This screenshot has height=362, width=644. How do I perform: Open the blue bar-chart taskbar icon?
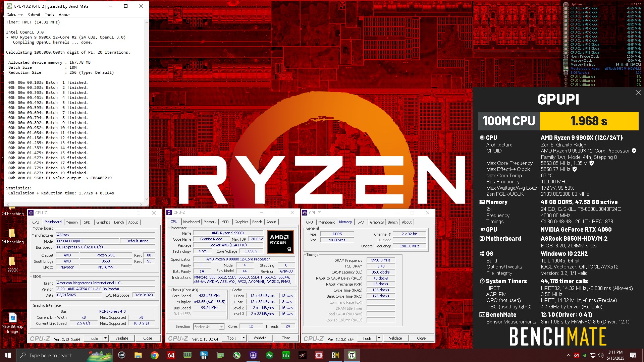point(204,355)
